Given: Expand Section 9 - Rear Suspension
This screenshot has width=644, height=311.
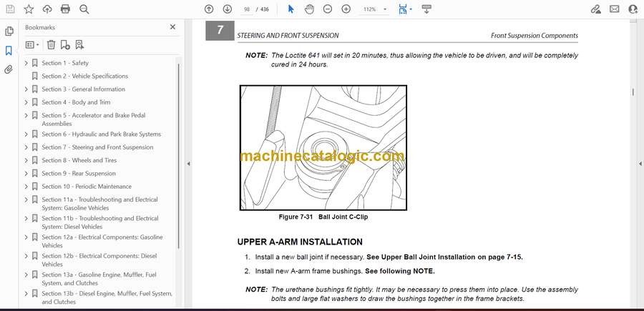Looking at the screenshot, I should coord(26,174).
